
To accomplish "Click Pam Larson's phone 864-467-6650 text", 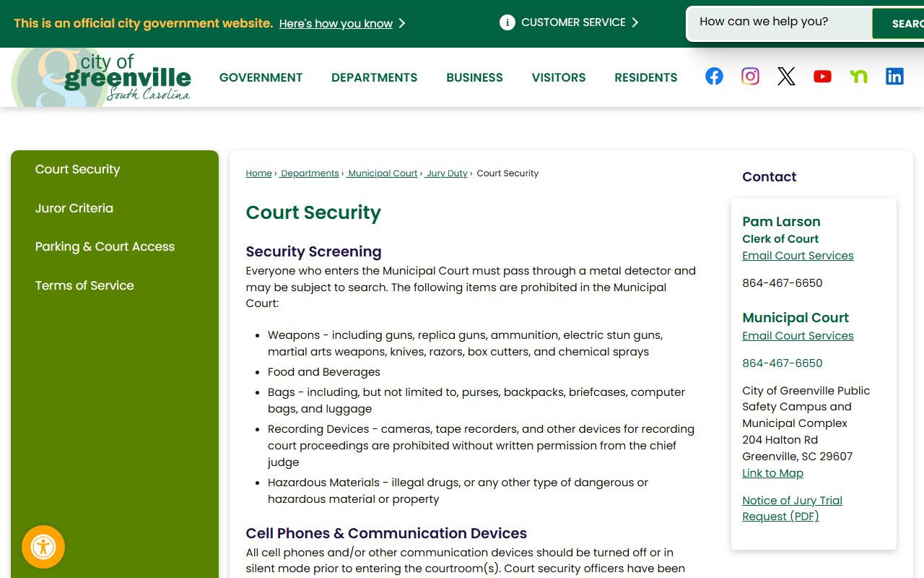I will click(783, 283).
